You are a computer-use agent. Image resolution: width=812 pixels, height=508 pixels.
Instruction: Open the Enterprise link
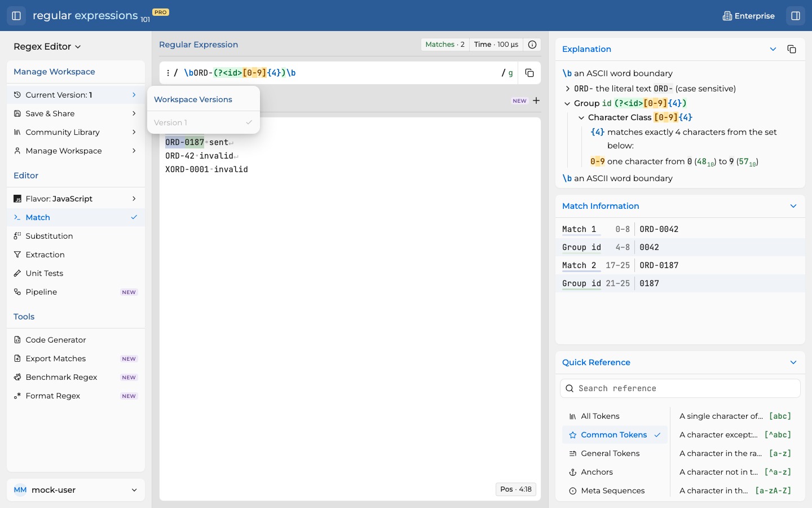749,16
